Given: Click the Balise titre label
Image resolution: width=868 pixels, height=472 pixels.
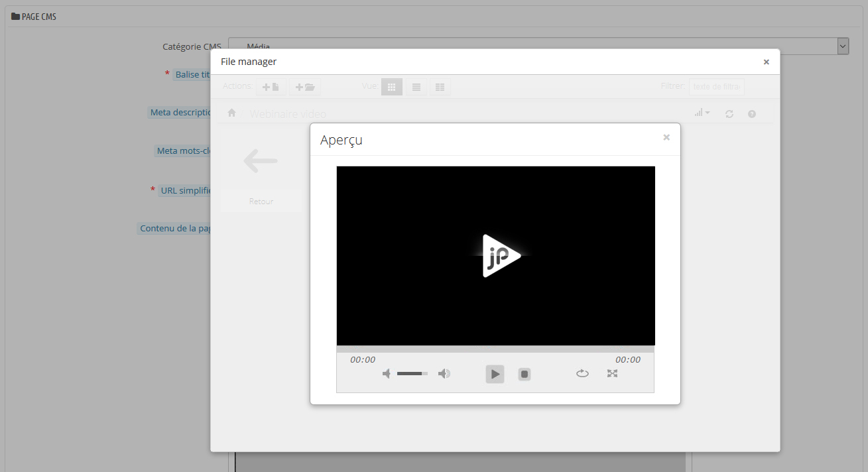Looking at the screenshot, I should 192,75.
